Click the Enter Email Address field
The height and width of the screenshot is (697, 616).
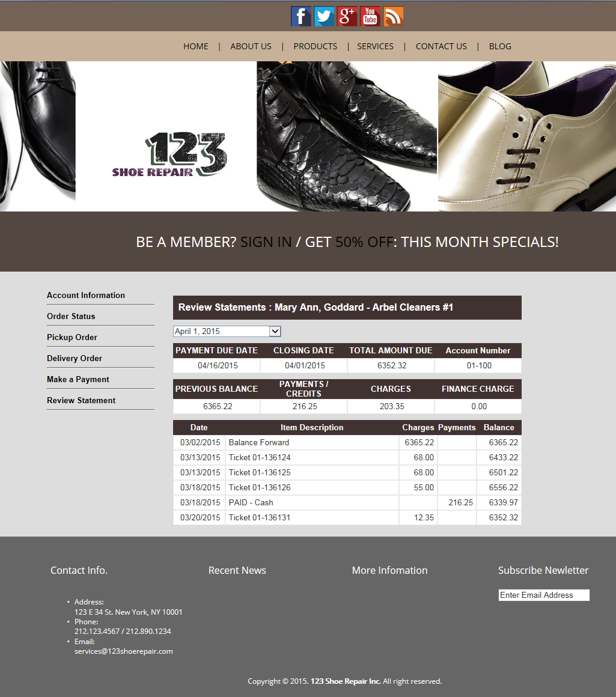click(x=544, y=595)
